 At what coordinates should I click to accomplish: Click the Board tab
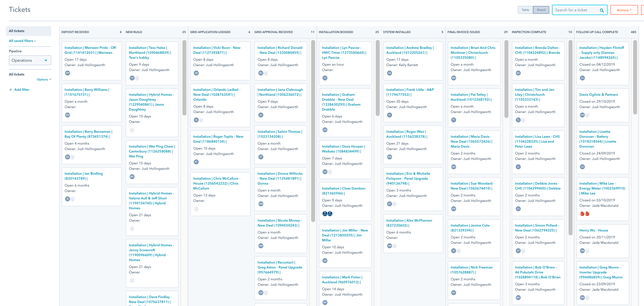point(541,10)
